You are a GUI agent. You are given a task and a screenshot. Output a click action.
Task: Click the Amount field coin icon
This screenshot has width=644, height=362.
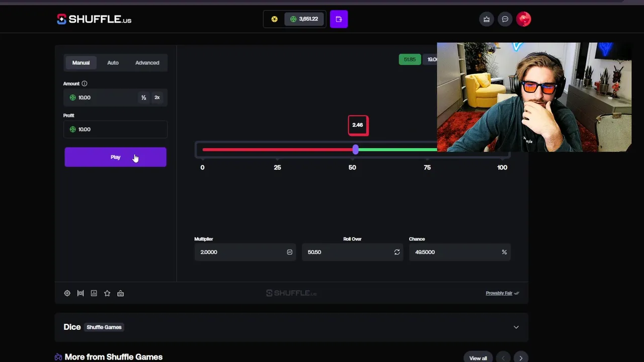pyautogui.click(x=72, y=98)
